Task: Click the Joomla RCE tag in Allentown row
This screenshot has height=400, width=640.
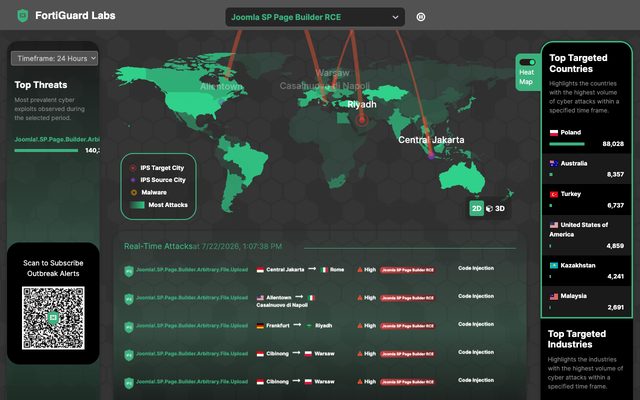Action: tap(407, 298)
